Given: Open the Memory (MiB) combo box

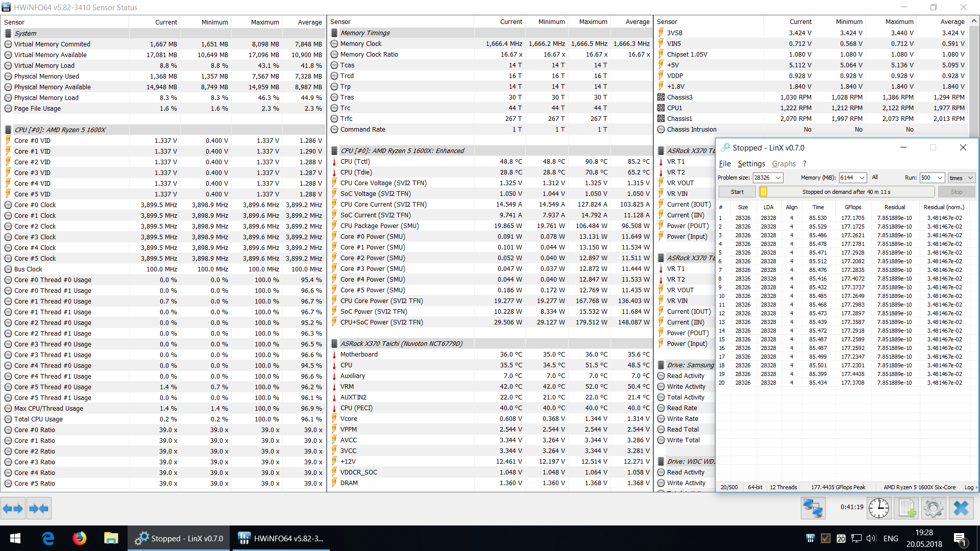Looking at the screenshot, I should (x=862, y=178).
